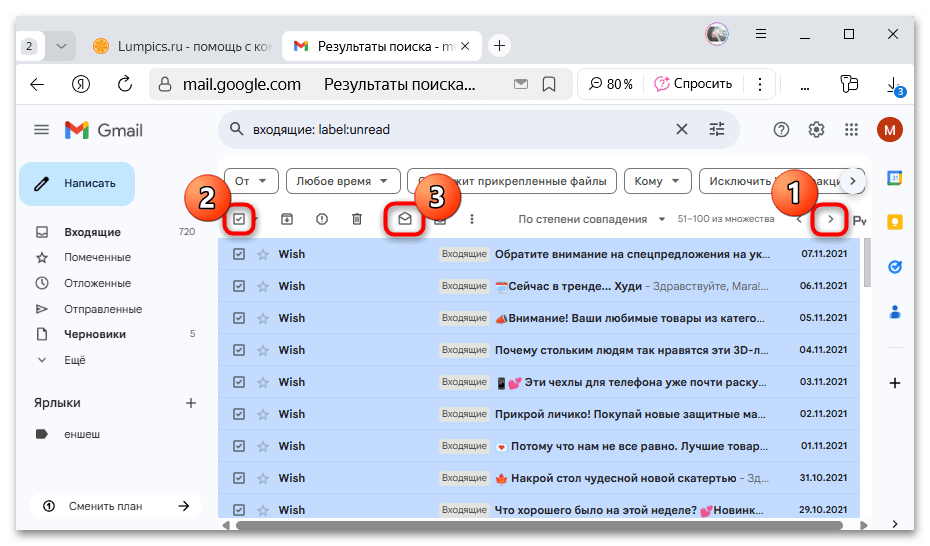Create a new label with plus
This screenshot has height=546, width=930.
pyautogui.click(x=190, y=403)
